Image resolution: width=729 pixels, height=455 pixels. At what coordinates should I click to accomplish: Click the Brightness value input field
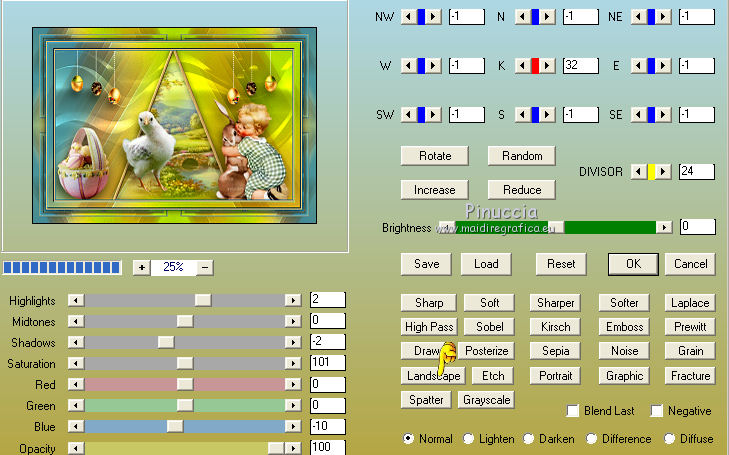click(697, 227)
